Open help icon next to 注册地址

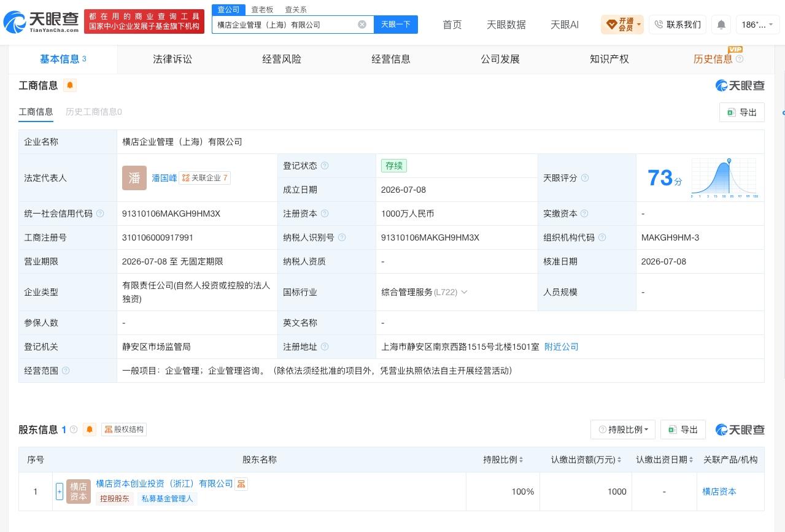tap(325, 347)
